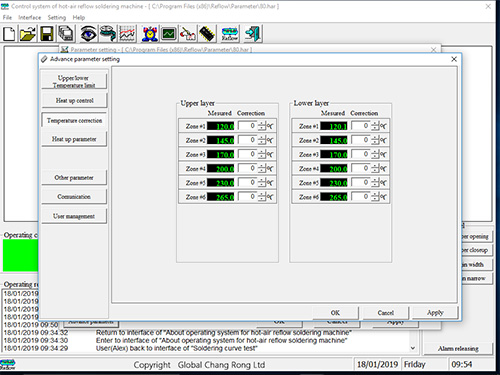Screen dimensions: 500x375
Task: Click Apply in Advance parameter setting
Action: coord(435,313)
